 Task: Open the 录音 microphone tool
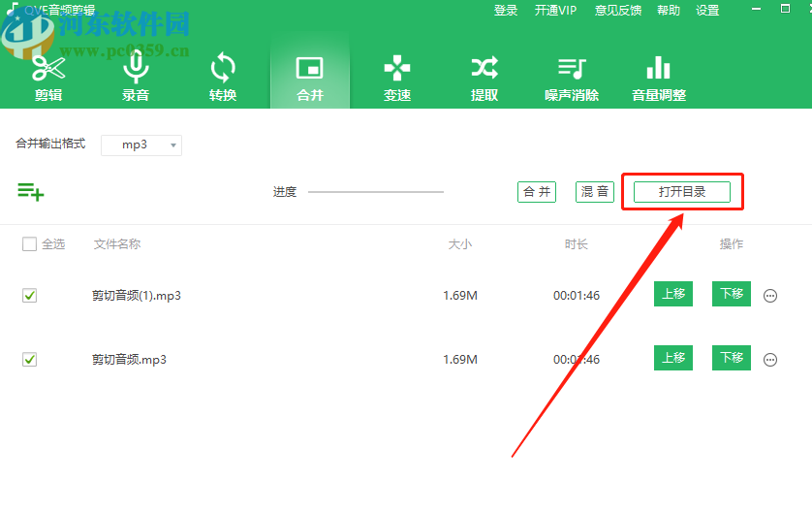pyautogui.click(x=136, y=78)
